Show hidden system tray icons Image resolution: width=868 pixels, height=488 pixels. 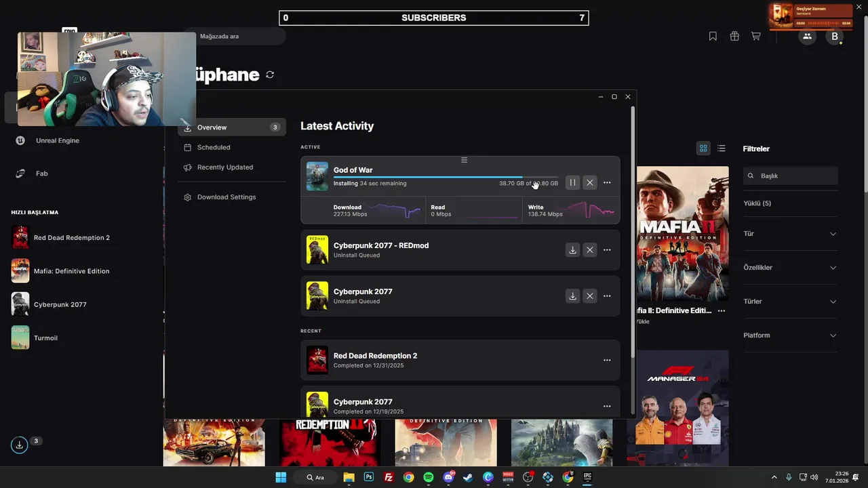[x=774, y=477]
